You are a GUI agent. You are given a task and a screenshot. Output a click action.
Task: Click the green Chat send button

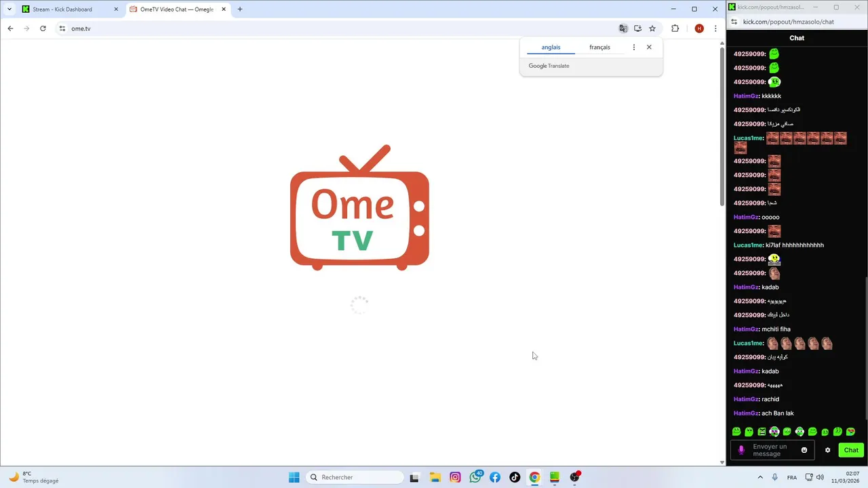click(x=851, y=450)
